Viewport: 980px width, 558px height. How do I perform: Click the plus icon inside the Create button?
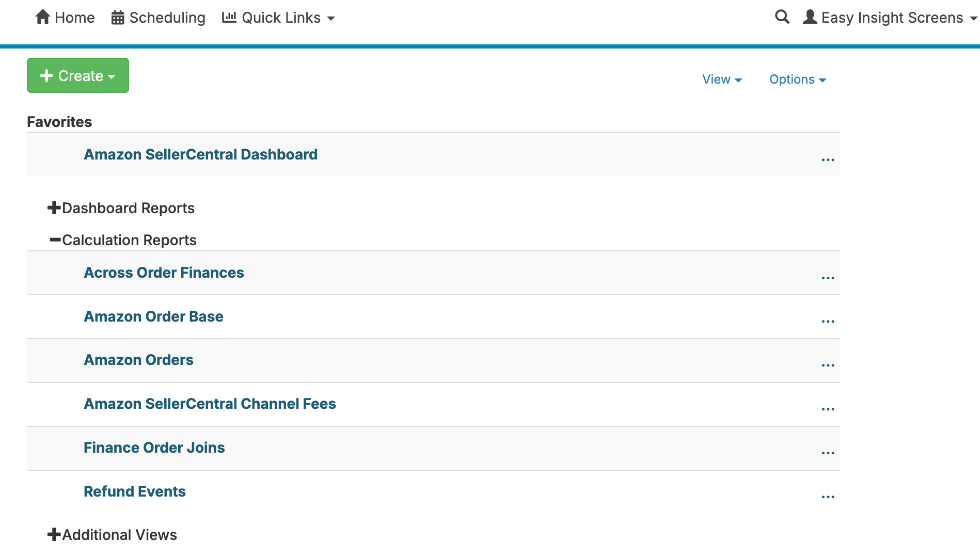click(x=47, y=75)
